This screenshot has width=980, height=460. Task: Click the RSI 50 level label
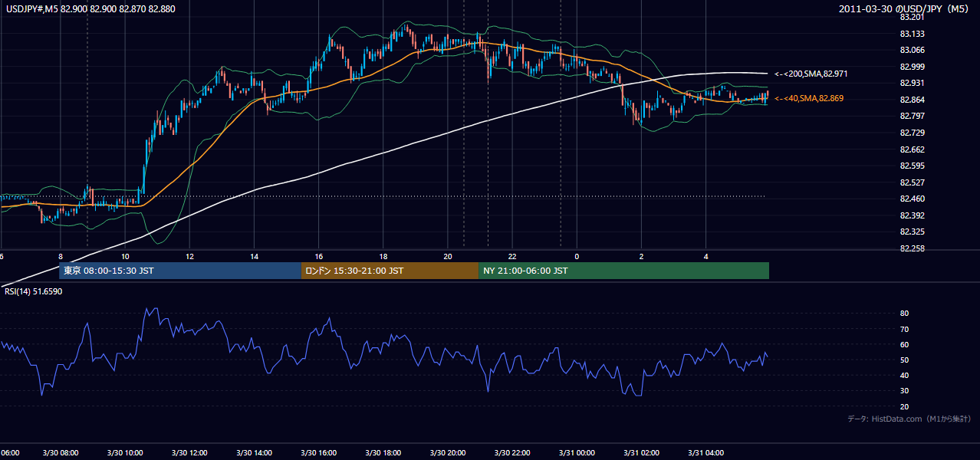904,360
